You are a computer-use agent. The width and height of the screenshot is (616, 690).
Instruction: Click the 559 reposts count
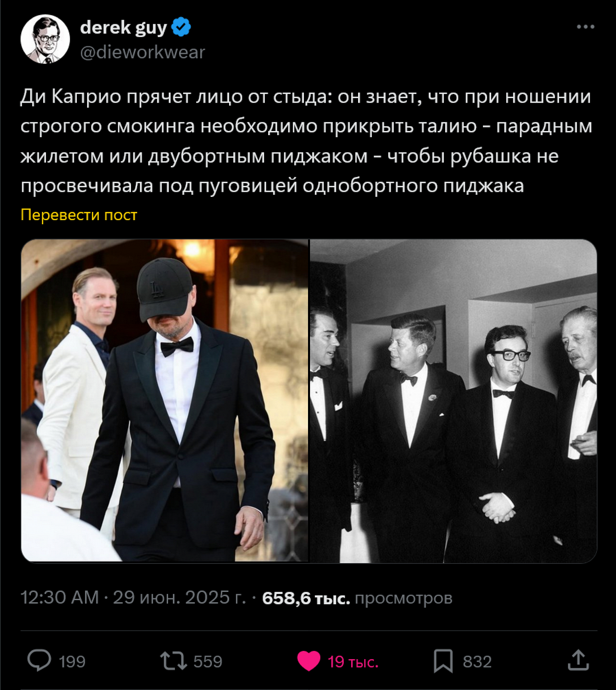click(x=208, y=662)
